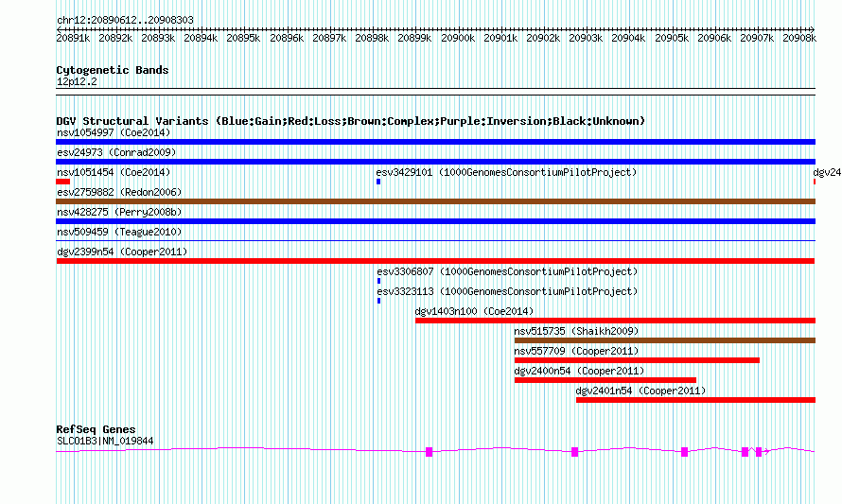
Task: Click the 20891k ruler tick label
Action: (x=73, y=38)
